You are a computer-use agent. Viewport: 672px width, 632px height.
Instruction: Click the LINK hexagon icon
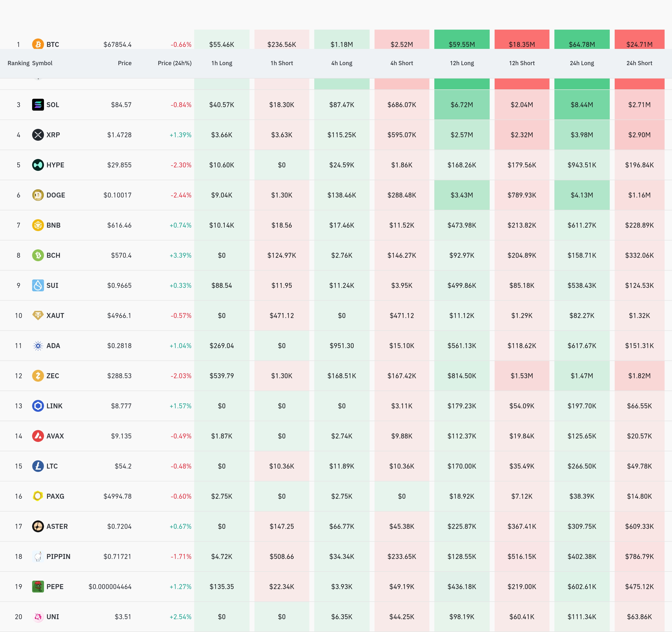pyautogui.click(x=38, y=406)
